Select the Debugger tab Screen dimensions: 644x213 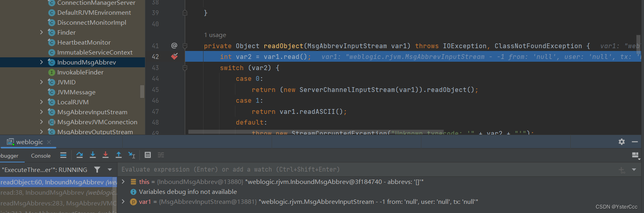coord(9,156)
